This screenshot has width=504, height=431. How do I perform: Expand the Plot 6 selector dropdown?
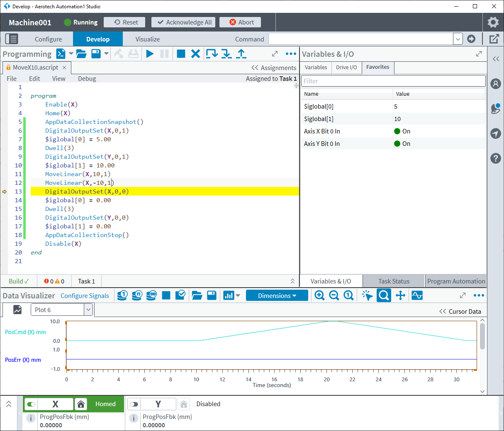88,310
